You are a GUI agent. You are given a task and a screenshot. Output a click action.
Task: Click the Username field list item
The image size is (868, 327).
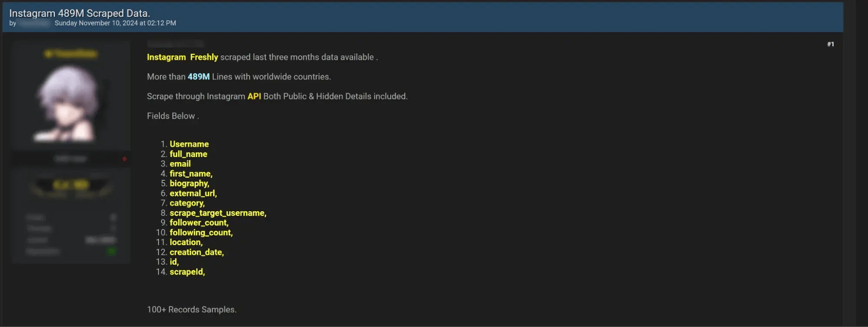(189, 144)
